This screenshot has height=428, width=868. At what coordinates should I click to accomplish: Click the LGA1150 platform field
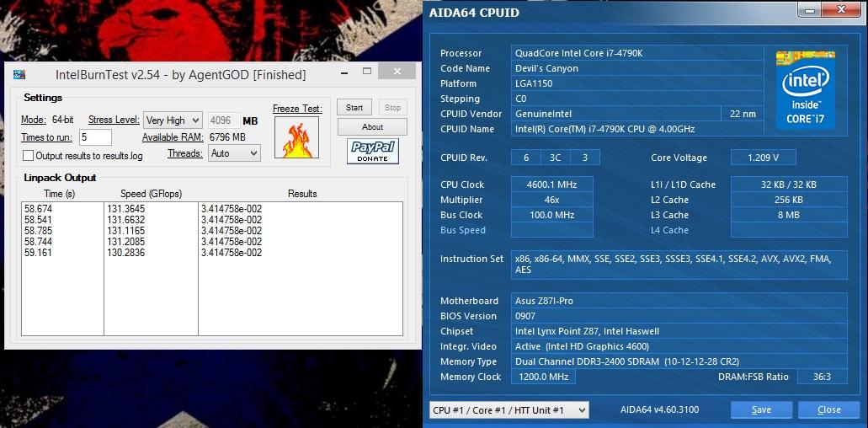(x=636, y=83)
